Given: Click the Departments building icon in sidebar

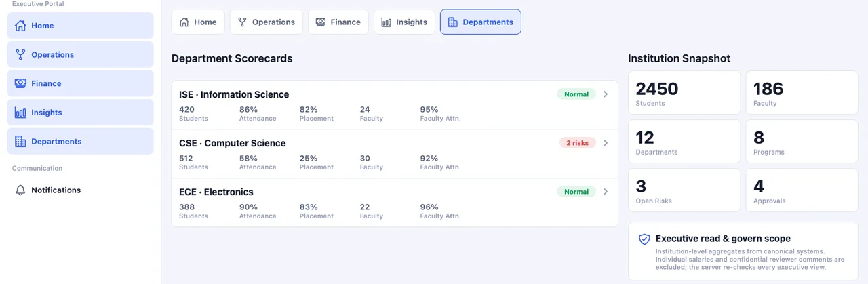Looking at the screenshot, I should click(x=20, y=142).
